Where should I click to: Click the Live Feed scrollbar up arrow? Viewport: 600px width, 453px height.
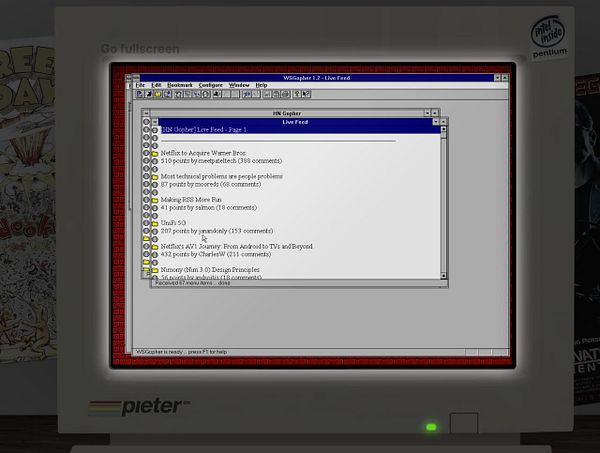tap(443, 129)
